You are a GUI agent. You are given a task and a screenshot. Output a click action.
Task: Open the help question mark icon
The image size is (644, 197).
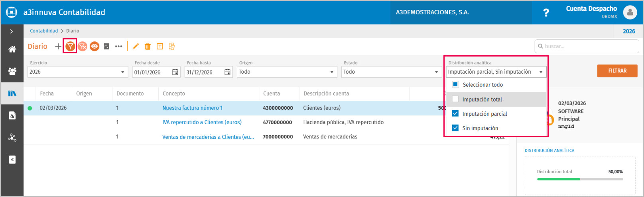(546, 13)
